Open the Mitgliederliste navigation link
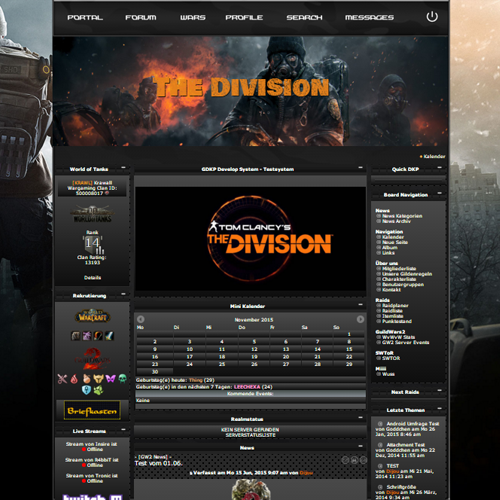The height and width of the screenshot is (500, 500). pyautogui.click(x=399, y=269)
